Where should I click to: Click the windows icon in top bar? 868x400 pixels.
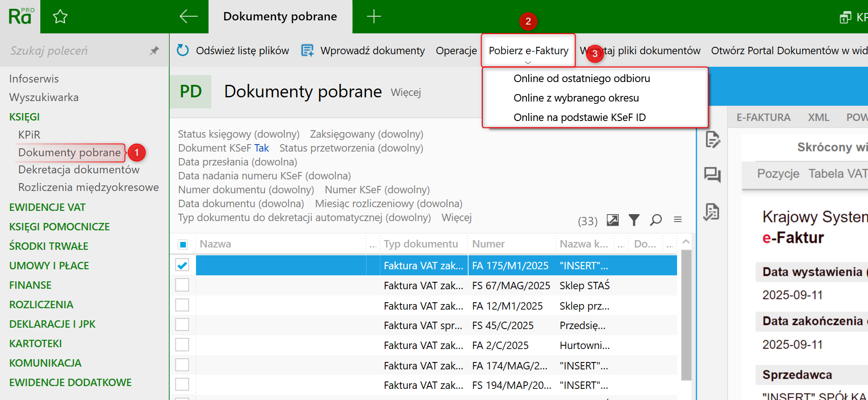coord(845,18)
